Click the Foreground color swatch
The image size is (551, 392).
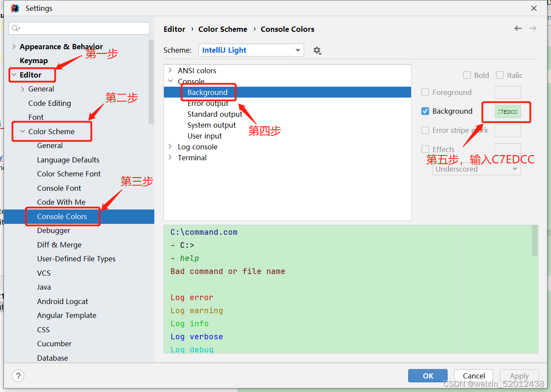point(507,92)
